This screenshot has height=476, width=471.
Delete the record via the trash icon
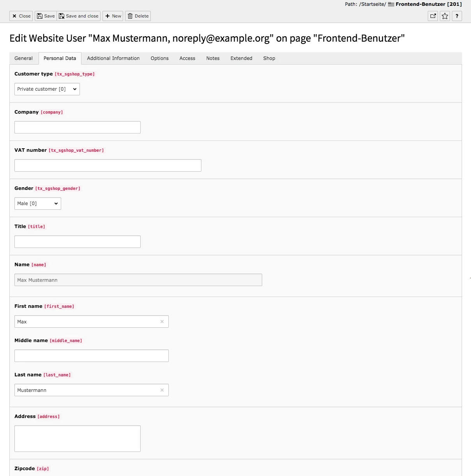coord(138,16)
